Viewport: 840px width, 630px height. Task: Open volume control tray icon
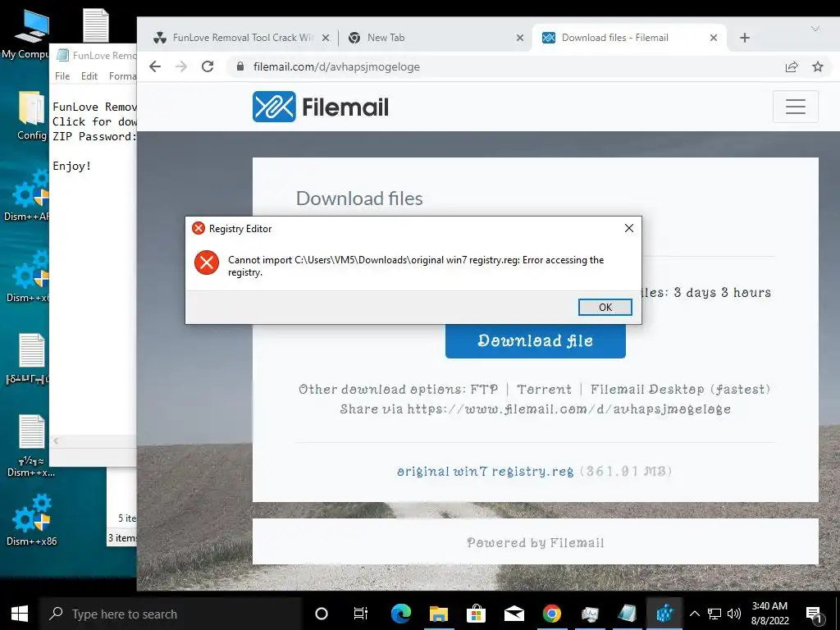pyautogui.click(x=734, y=614)
